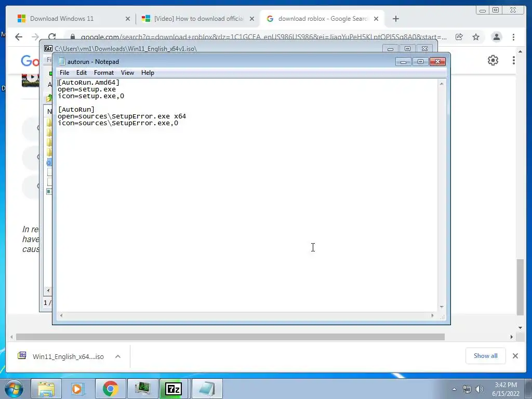Click Show all downloads

486,355
